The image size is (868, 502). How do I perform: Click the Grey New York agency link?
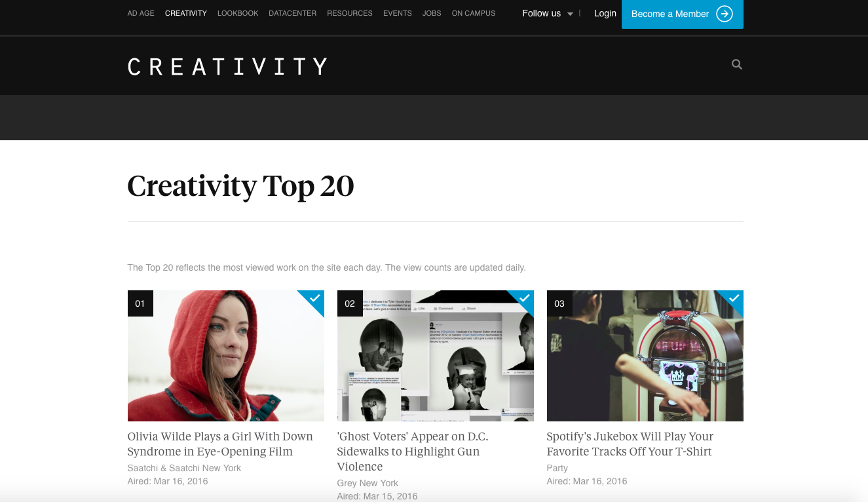(368, 483)
